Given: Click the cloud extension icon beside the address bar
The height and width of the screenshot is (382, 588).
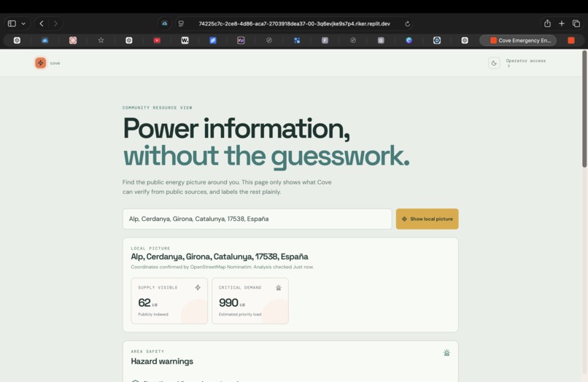Looking at the screenshot, I should tap(164, 23).
